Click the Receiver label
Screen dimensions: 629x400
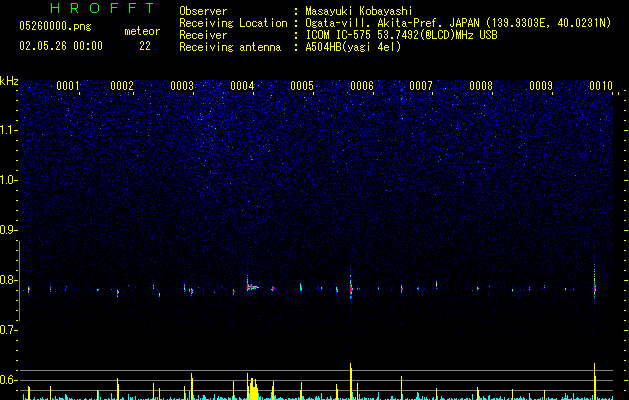click(x=203, y=35)
